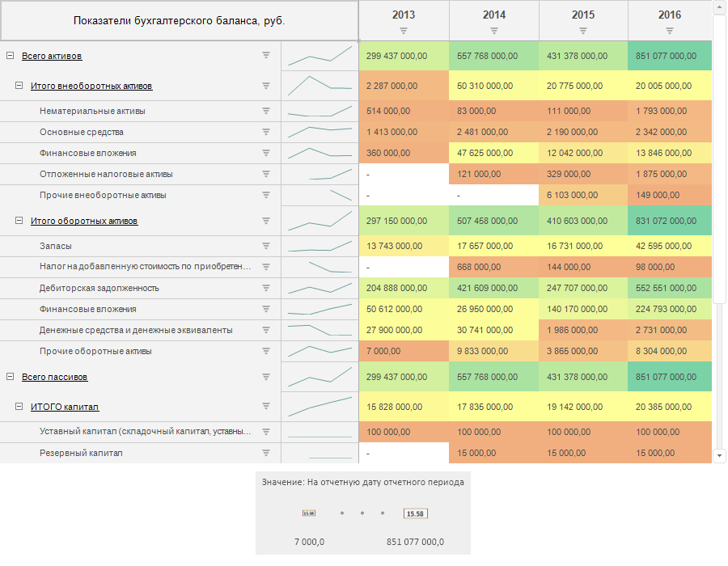The width and height of the screenshot is (728, 566).
Task: Collapse the Итого внеоборотных активов group
Action: (x=19, y=86)
